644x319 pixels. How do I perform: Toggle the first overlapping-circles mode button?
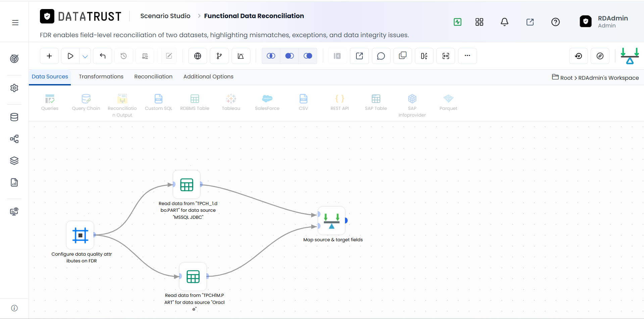(271, 56)
